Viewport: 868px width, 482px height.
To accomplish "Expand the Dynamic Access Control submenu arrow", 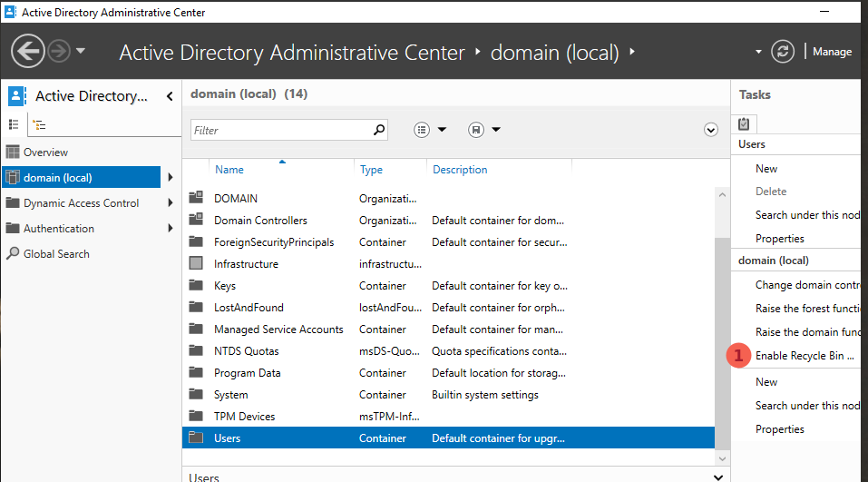I will pyautogui.click(x=171, y=203).
